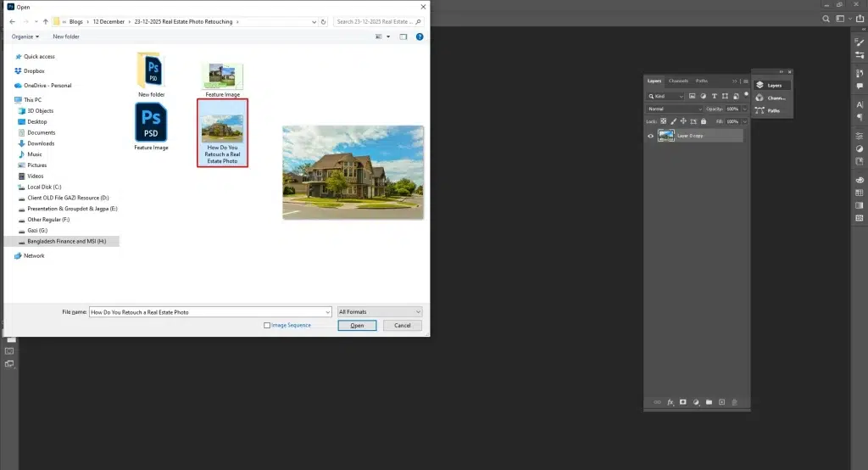This screenshot has width=868, height=470.
Task: Create a new layer
Action: click(722, 402)
